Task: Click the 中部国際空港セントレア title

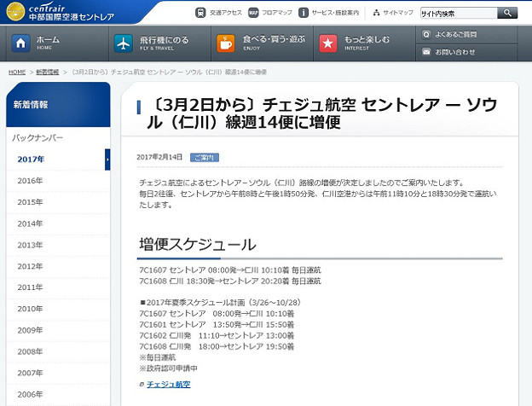Action: [72, 17]
